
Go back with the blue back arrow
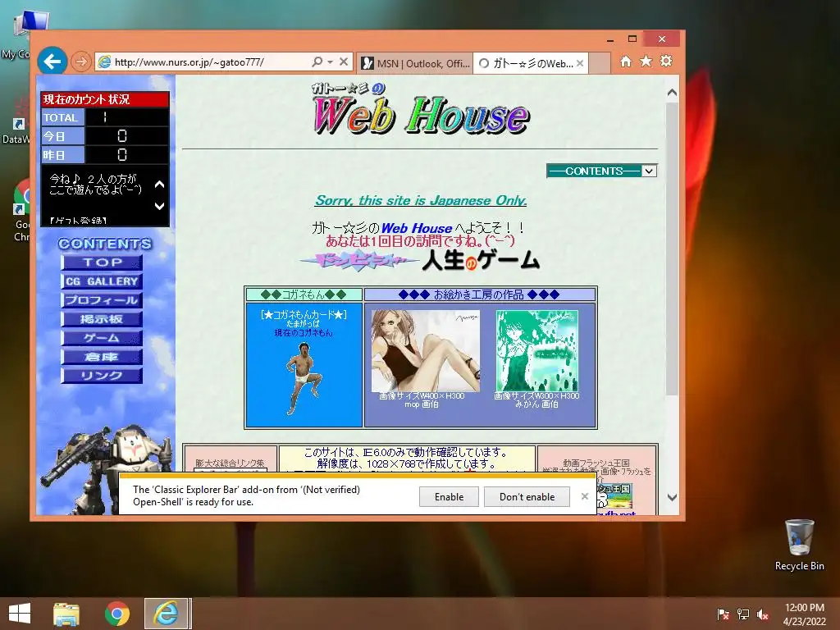[52, 61]
